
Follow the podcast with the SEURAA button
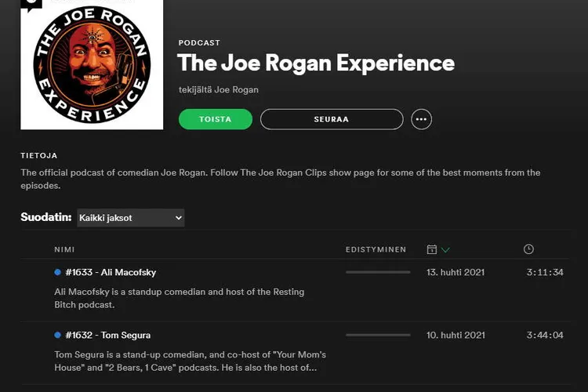click(x=332, y=119)
